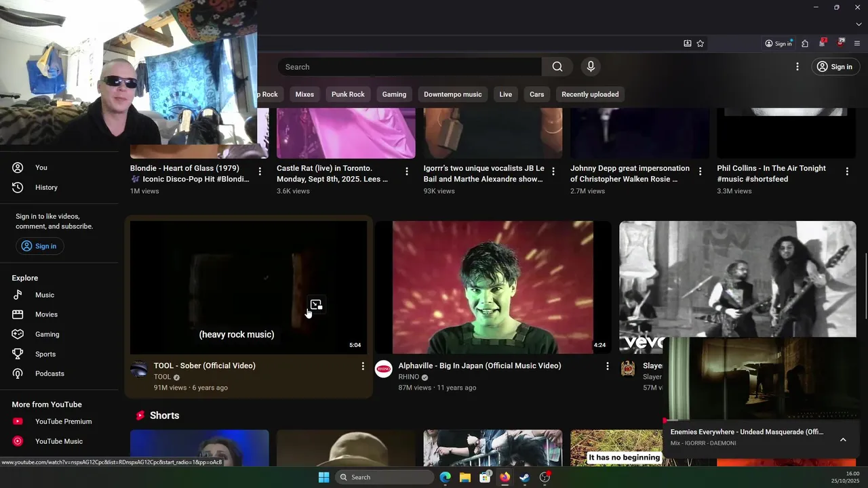Open options for Phil Collins short
868x488 pixels.
coord(847,171)
